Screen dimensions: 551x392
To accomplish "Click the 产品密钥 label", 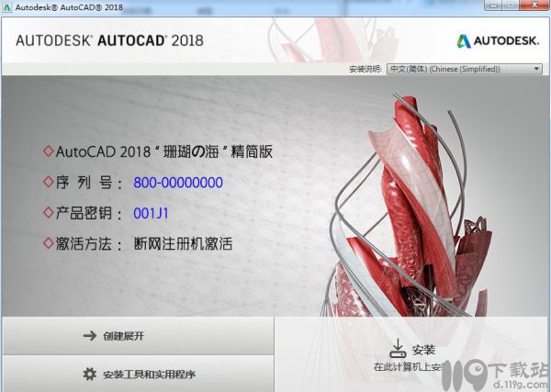I will tap(88, 213).
